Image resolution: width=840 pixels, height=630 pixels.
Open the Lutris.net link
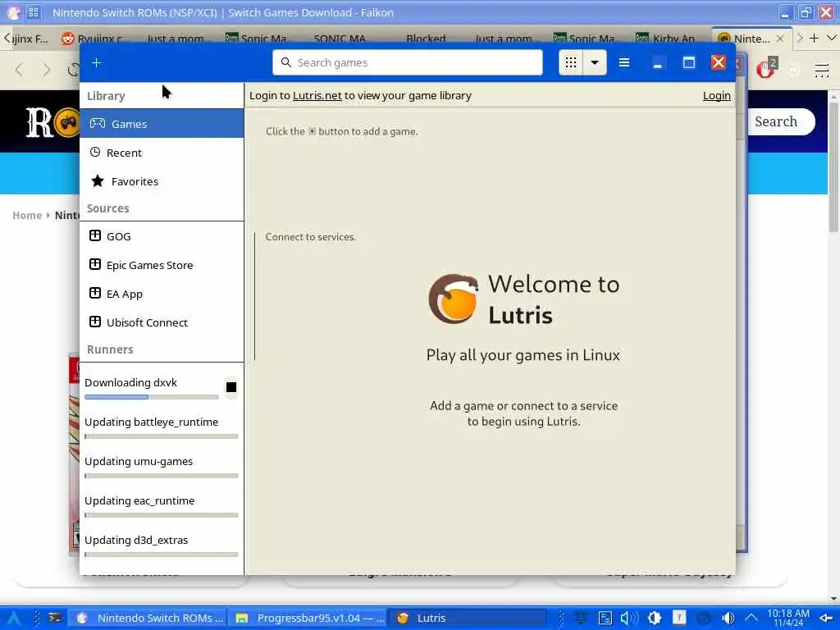317,95
